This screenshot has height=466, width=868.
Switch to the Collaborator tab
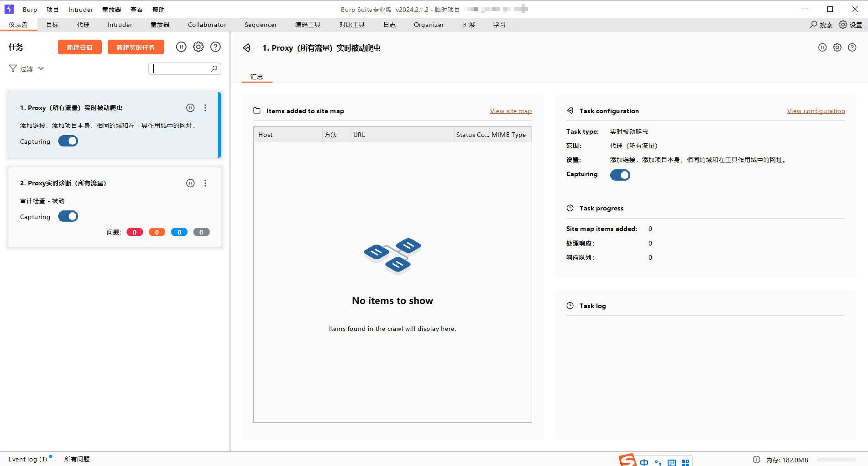coord(207,25)
